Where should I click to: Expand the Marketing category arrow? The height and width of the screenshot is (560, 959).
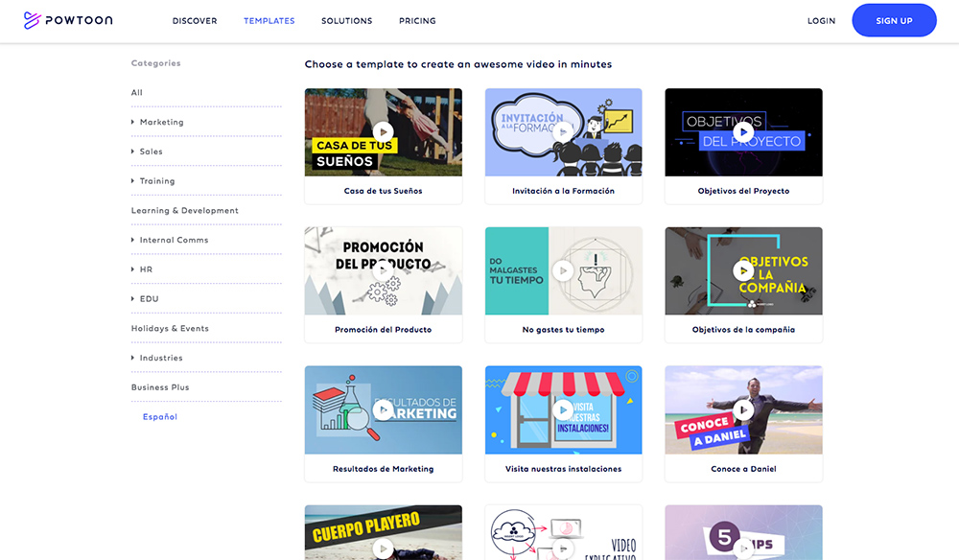click(132, 123)
